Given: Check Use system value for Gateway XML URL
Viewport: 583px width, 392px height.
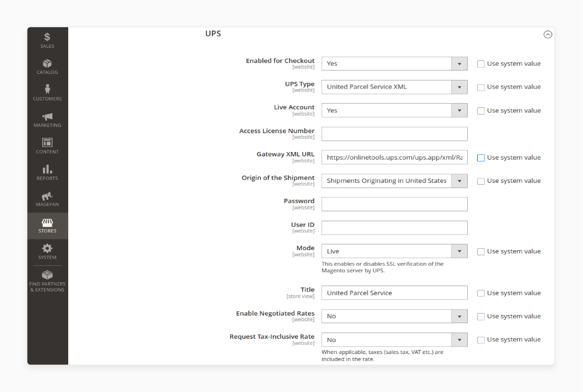Looking at the screenshot, I should 480,158.
